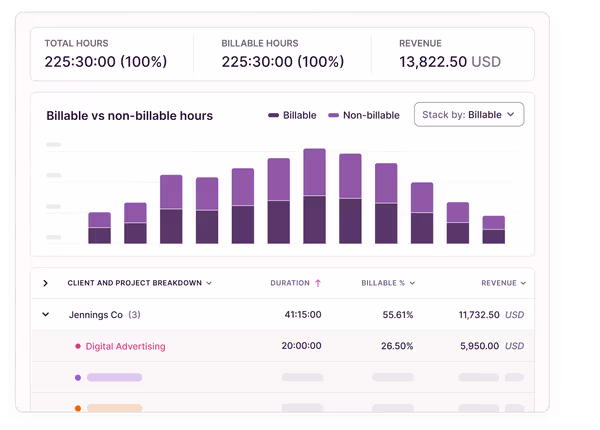Click the orange placeholder project name
Viewport: 600px width, 430px height.
coord(114,408)
